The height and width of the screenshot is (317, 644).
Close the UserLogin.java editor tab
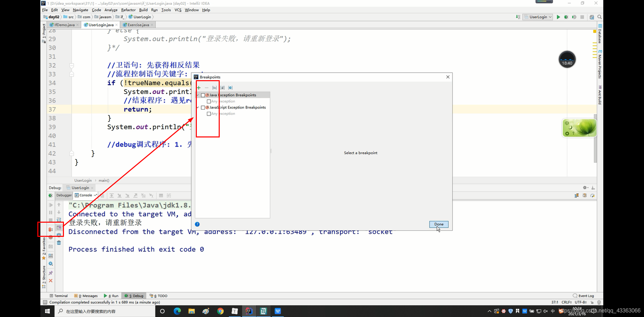tap(117, 25)
